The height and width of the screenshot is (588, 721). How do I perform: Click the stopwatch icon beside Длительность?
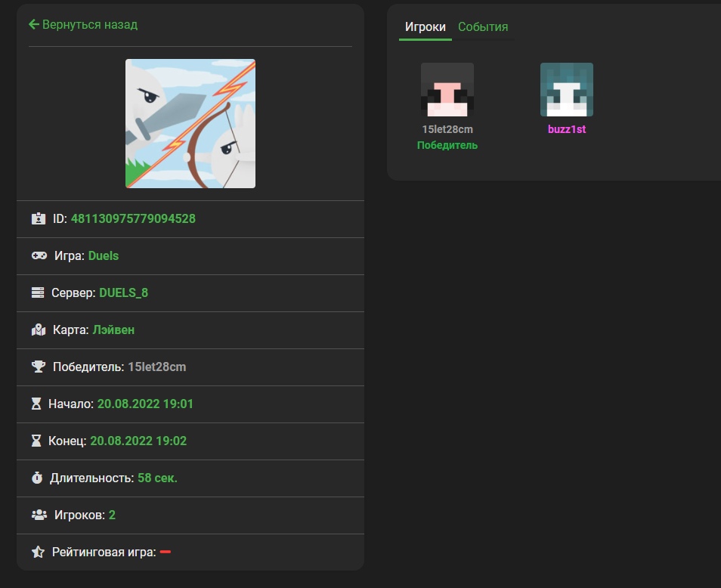(38, 478)
